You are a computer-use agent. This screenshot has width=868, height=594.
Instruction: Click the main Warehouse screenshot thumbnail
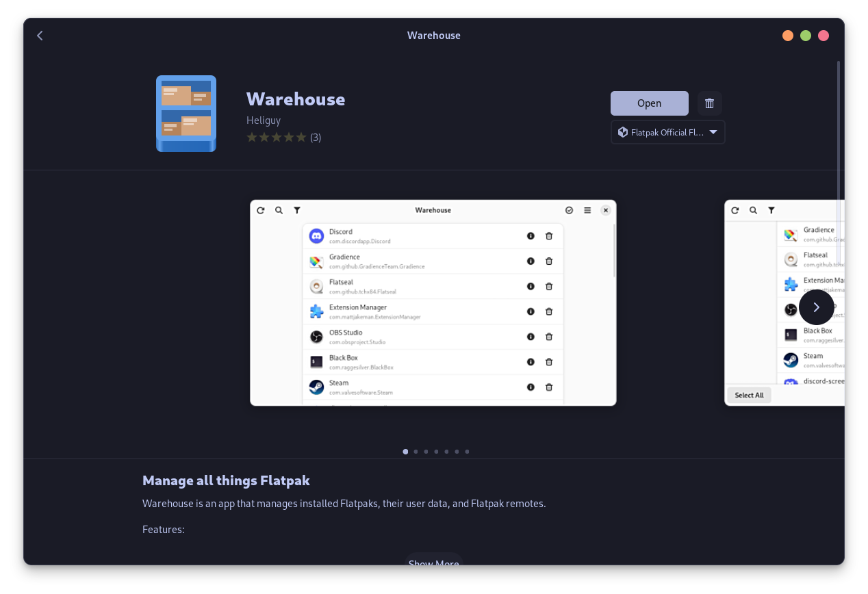click(433, 302)
